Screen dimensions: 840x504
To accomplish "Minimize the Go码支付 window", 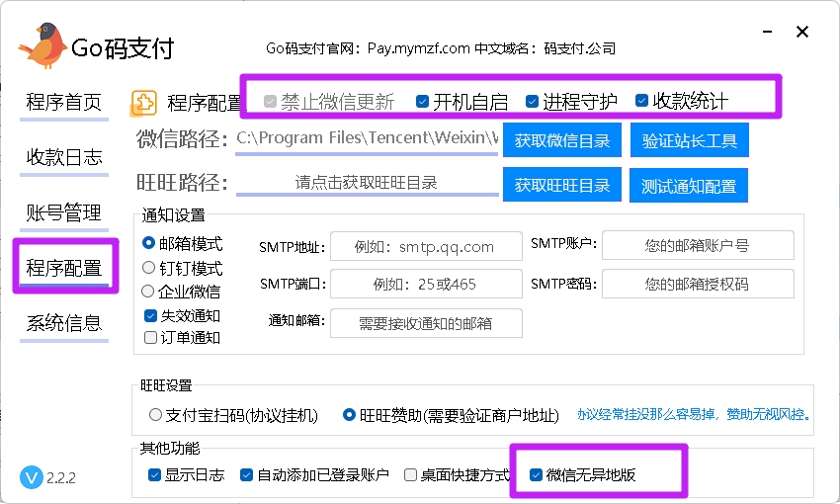I will [767, 33].
